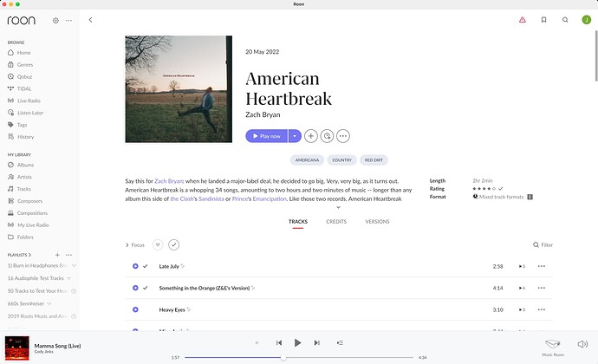This screenshot has height=364, width=598.
Task: Follow the Zach Bryan link in review
Action: [x=169, y=181]
